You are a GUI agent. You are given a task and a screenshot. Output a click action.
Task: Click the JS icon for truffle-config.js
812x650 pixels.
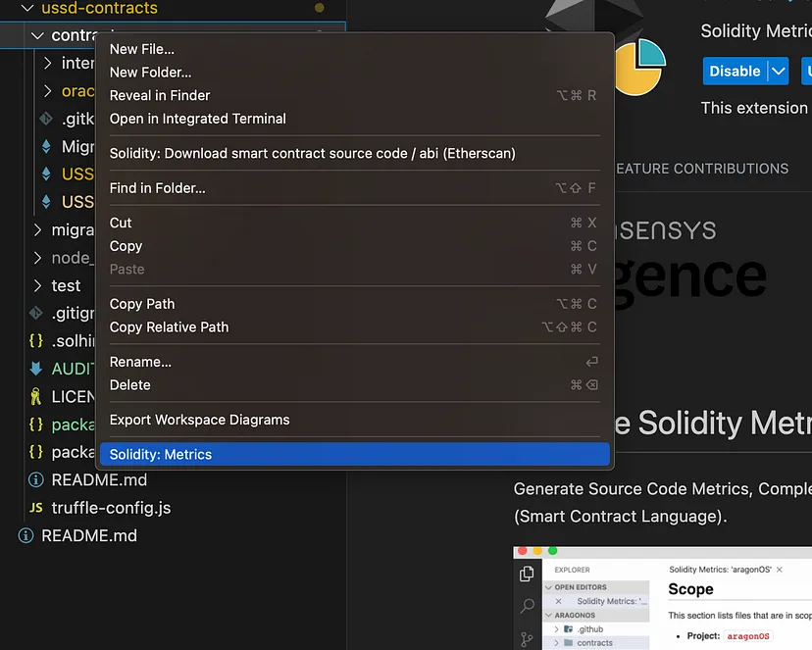[35, 508]
